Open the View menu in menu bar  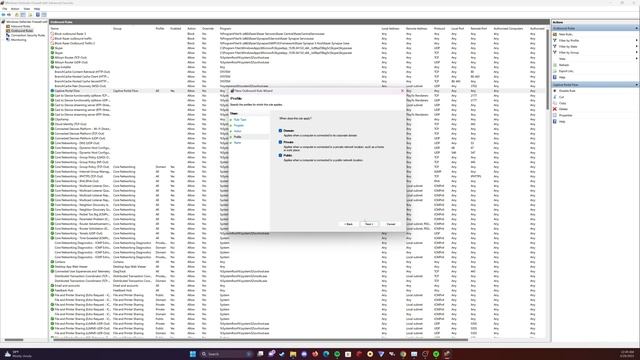click(x=27, y=9)
